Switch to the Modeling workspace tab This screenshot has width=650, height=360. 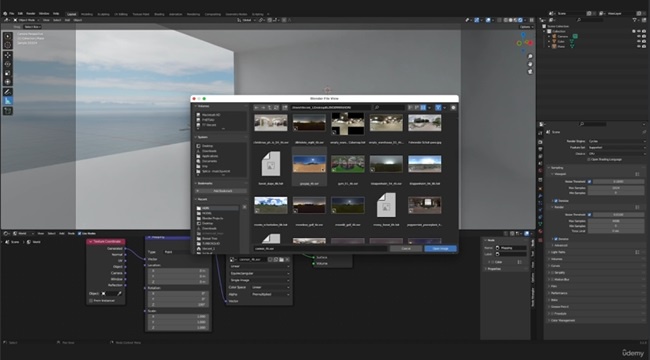click(x=87, y=14)
